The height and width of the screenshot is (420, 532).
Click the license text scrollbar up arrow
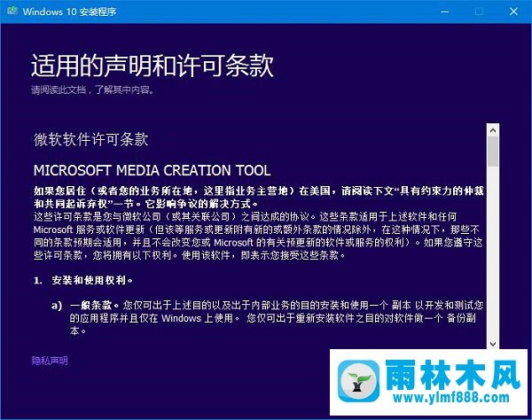click(493, 130)
